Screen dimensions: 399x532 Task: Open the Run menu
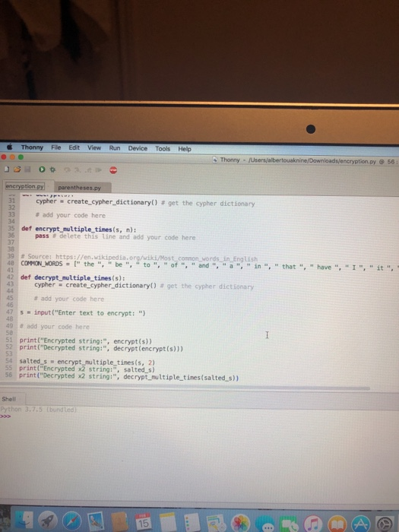(115, 148)
